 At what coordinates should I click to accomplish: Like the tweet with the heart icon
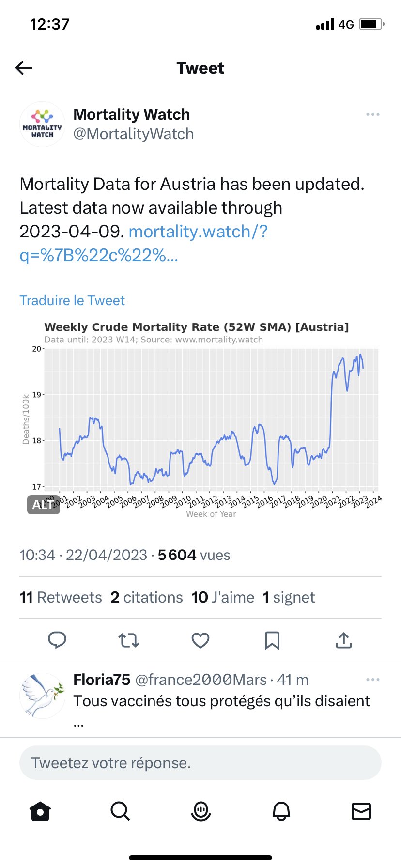200,640
